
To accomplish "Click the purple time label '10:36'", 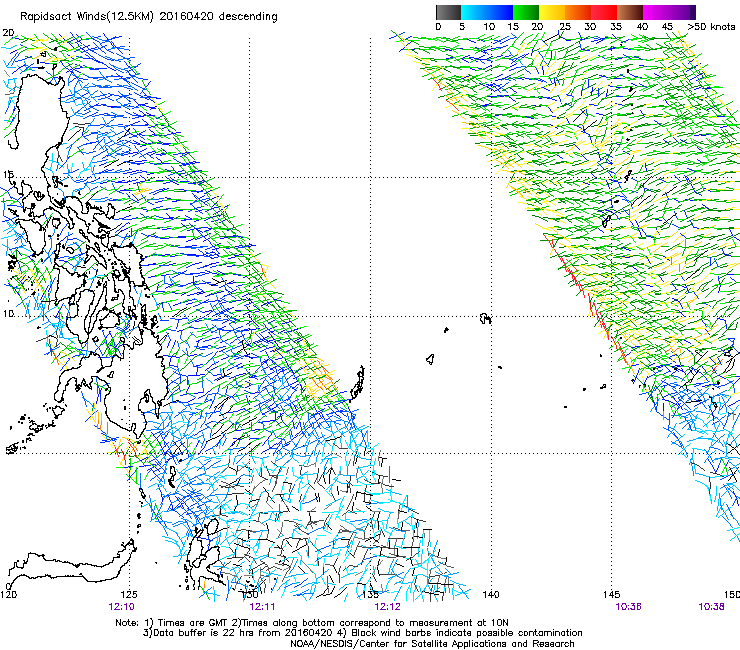I will (628, 607).
